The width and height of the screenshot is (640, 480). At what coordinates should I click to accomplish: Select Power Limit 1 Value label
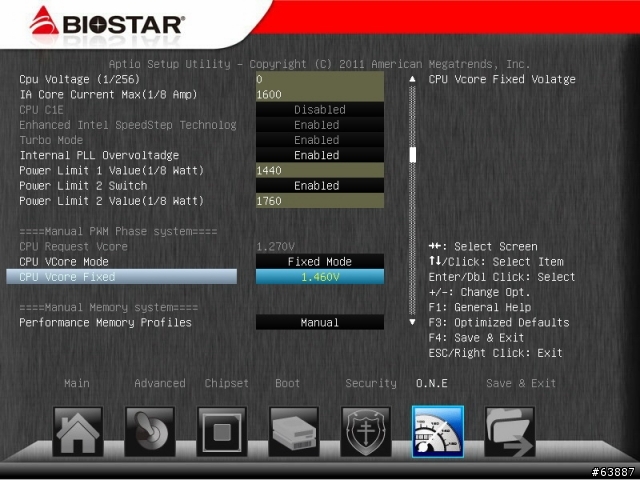coord(111,171)
